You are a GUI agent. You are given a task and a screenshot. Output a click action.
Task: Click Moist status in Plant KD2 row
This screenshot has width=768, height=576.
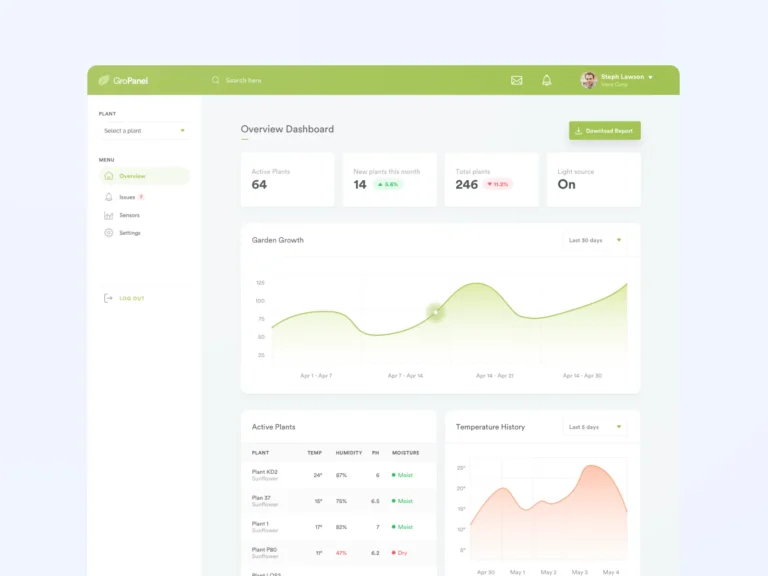click(402, 475)
